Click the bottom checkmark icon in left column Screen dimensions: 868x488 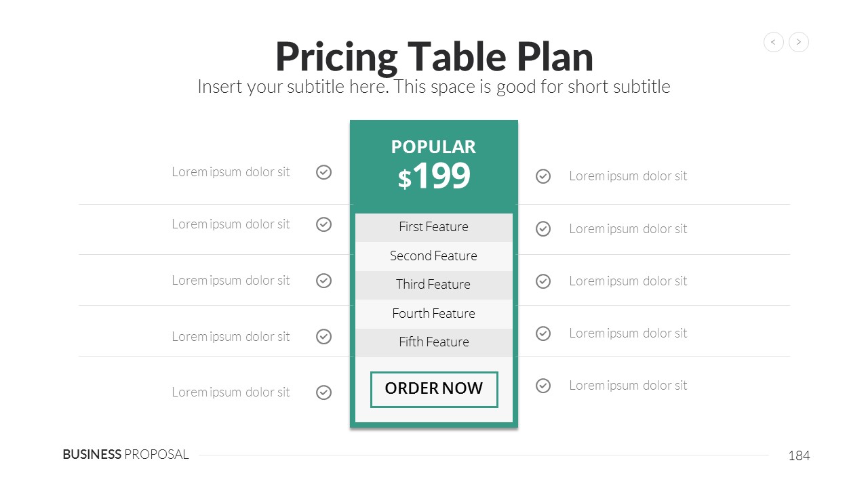(324, 392)
